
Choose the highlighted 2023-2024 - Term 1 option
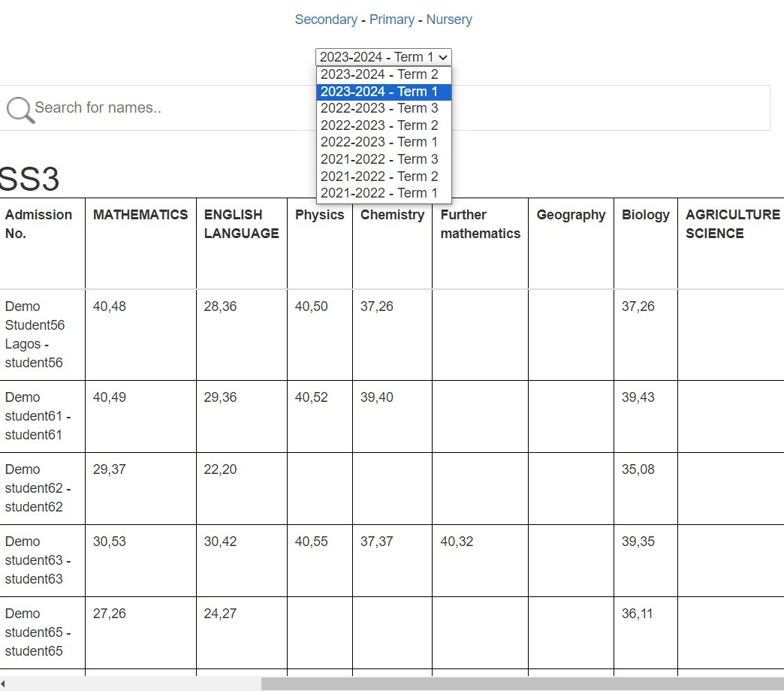(379, 92)
